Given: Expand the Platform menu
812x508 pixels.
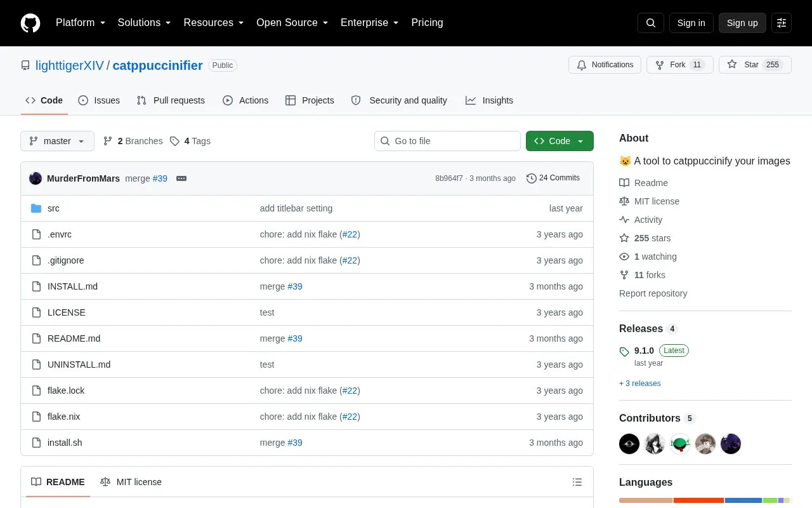Looking at the screenshot, I should point(81,23).
